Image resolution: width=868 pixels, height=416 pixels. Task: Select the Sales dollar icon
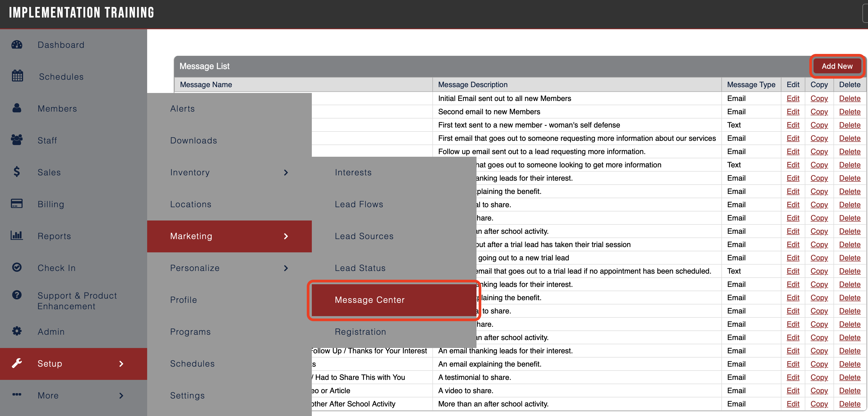[x=17, y=172]
